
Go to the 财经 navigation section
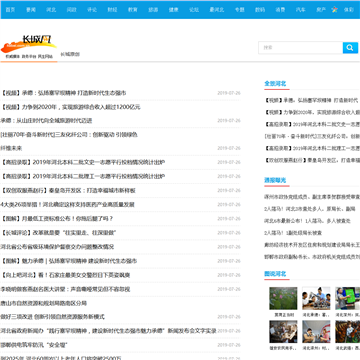point(112,10)
